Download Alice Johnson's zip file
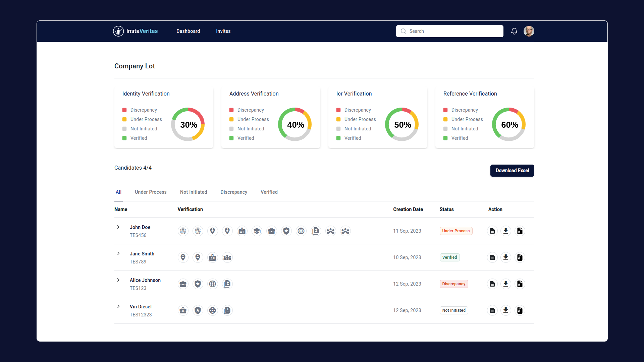Viewport: 644px width, 362px height. 520,284
